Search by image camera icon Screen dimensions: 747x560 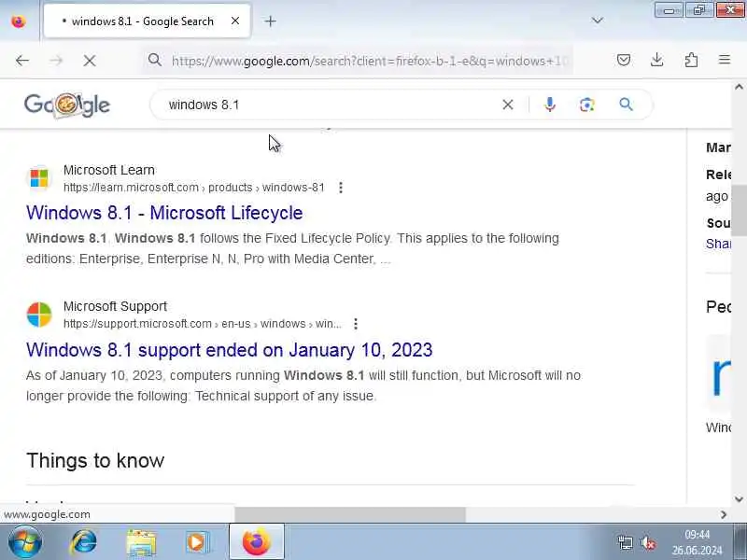coord(587,105)
